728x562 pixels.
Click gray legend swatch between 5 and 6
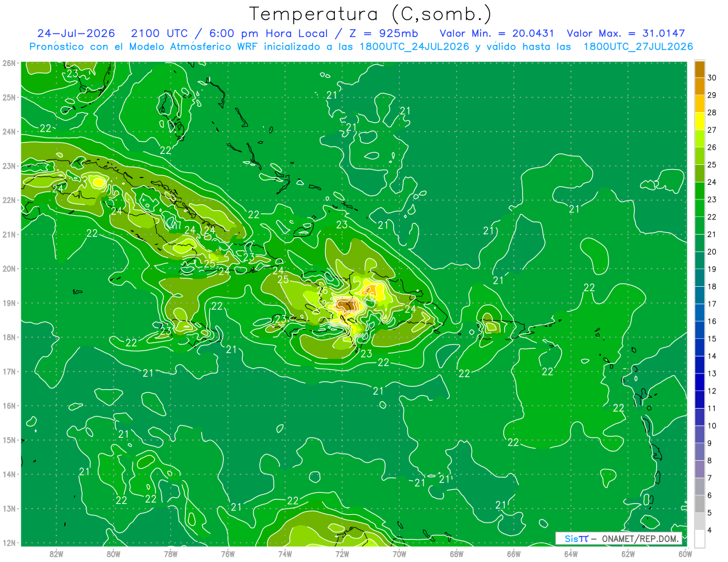[x=699, y=503]
